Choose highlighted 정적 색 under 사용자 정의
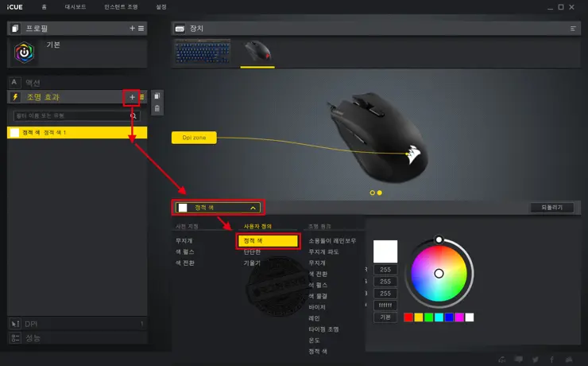 pos(268,240)
